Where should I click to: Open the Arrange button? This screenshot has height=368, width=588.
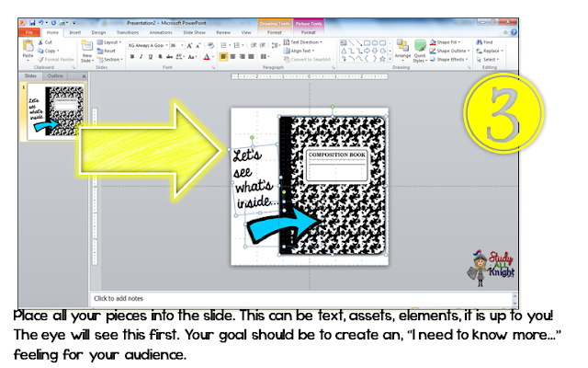tap(402, 50)
